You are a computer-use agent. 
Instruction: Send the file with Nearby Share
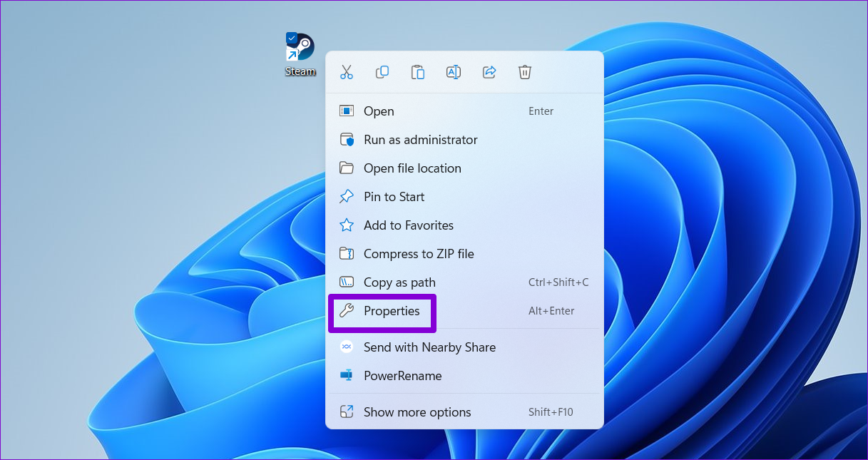pos(429,347)
